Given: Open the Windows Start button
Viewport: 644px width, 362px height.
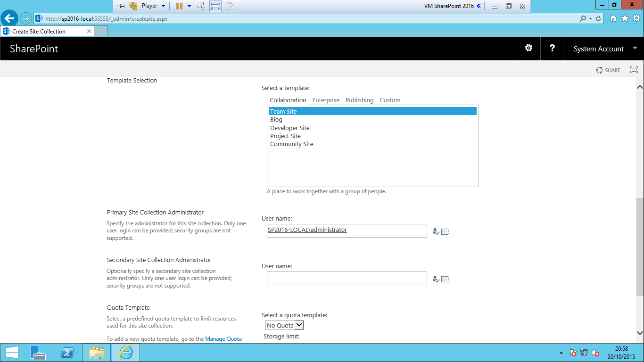Looking at the screenshot, I should click(x=11, y=353).
